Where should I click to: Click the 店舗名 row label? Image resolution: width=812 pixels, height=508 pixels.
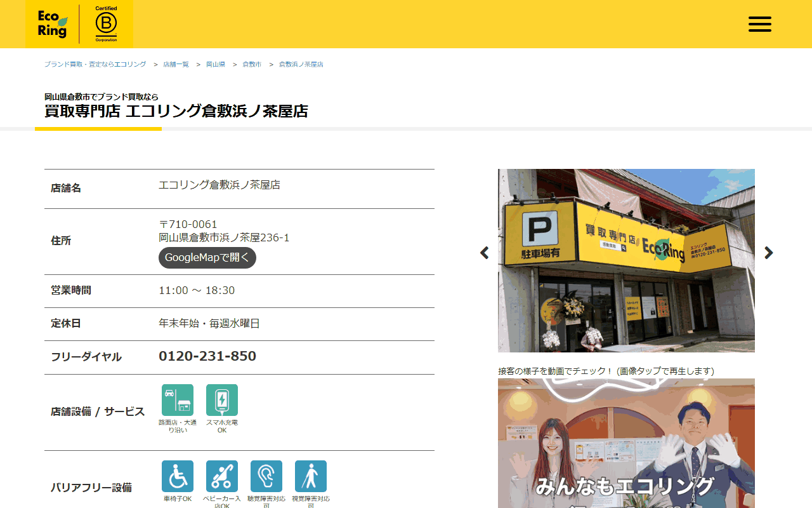66,189
